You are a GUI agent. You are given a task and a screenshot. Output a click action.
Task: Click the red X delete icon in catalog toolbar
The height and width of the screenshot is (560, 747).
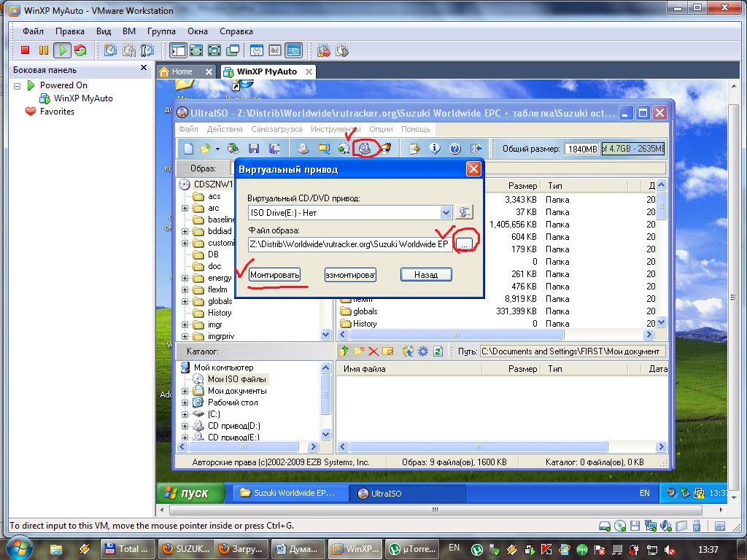pos(373,351)
